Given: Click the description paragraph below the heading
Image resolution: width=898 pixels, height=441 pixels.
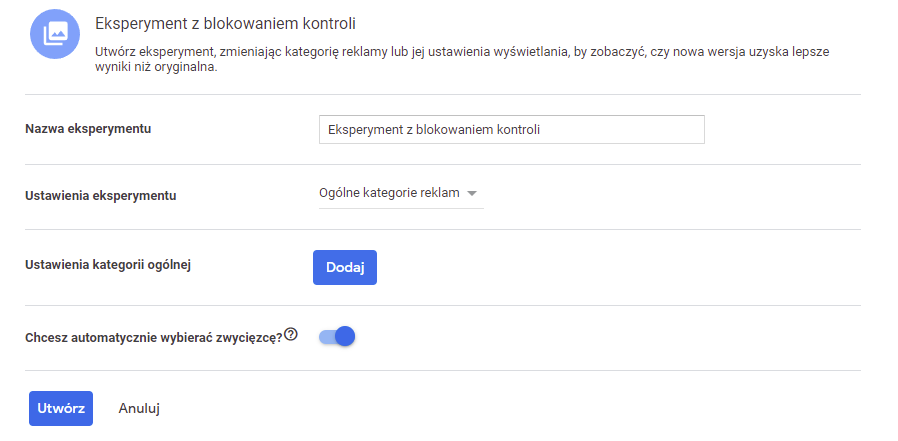Looking at the screenshot, I should (x=460, y=60).
